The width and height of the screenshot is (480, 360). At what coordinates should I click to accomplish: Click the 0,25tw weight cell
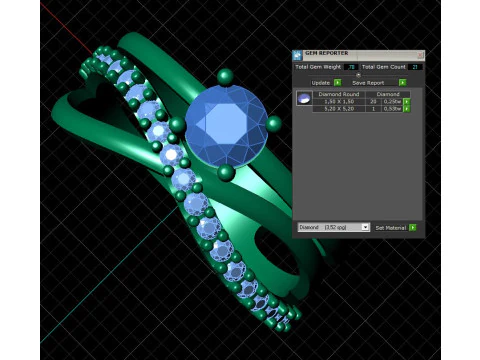point(392,102)
